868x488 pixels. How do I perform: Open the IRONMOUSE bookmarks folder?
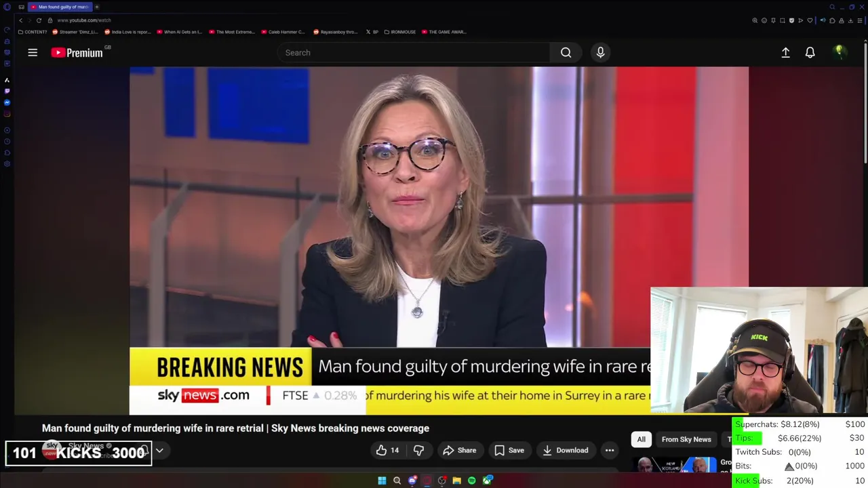400,32
